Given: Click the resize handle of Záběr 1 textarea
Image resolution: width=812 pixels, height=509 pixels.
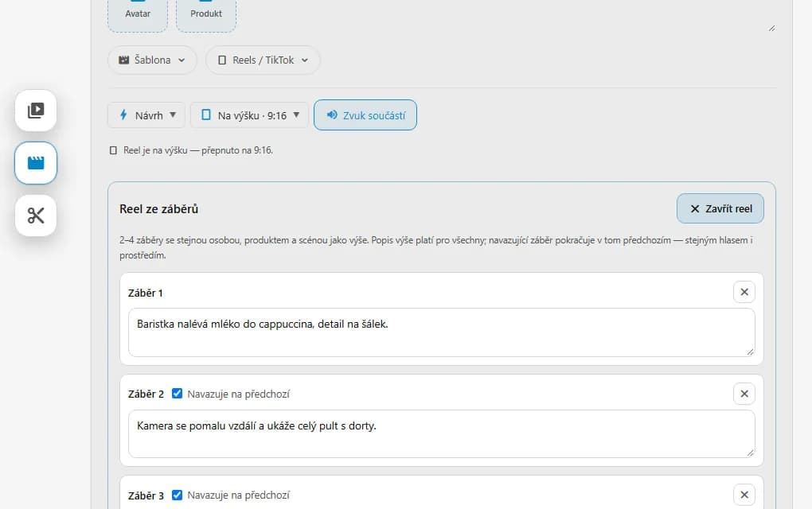Looking at the screenshot, I should coord(750,352).
